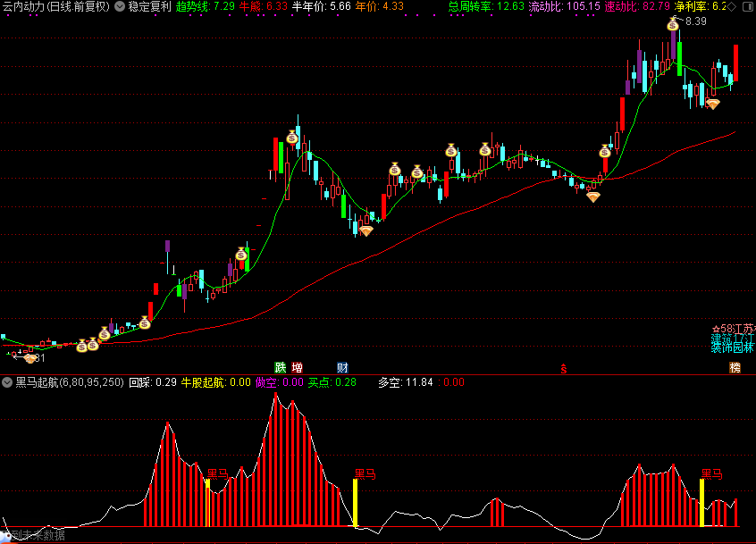Image resolution: width=756 pixels, height=544 pixels.
Task: Click the red 增 badge
Action: 297,368
